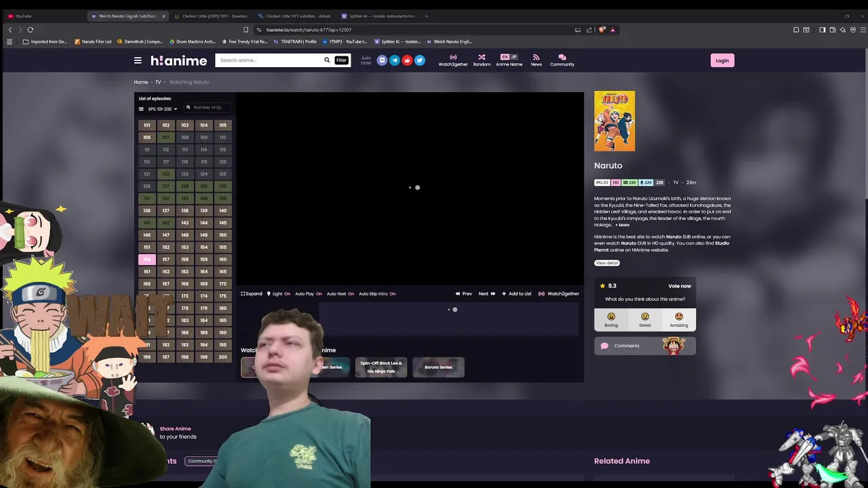868x488 pixels.
Task: Click Add to List
Action: coord(517,293)
